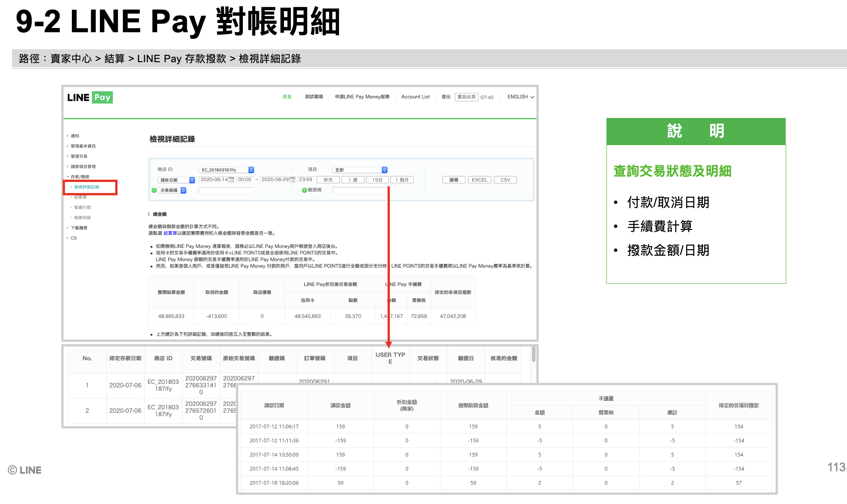The width and height of the screenshot is (847, 504).
Task: Click the 重設此頁 button
Action: click(x=466, y=97)
